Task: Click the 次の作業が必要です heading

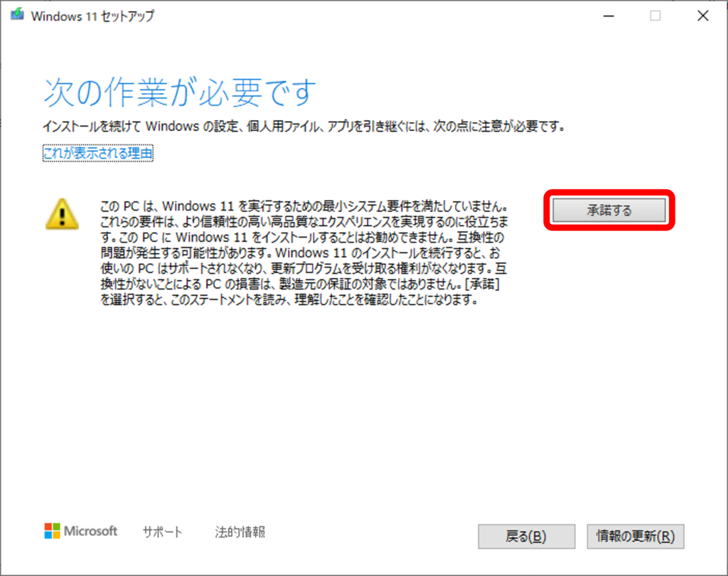Action: pos(180,92)
